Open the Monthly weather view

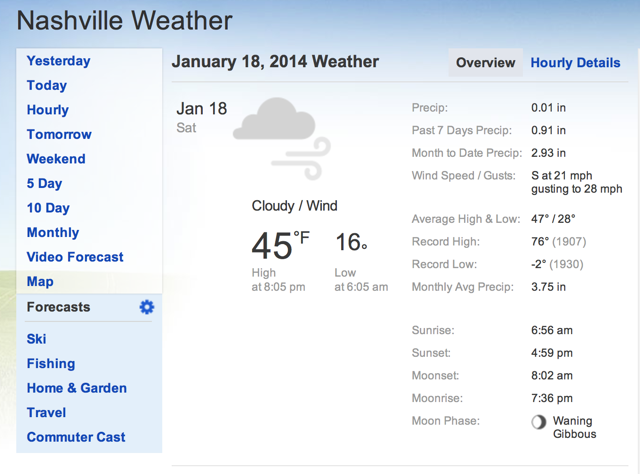(53, 233)
